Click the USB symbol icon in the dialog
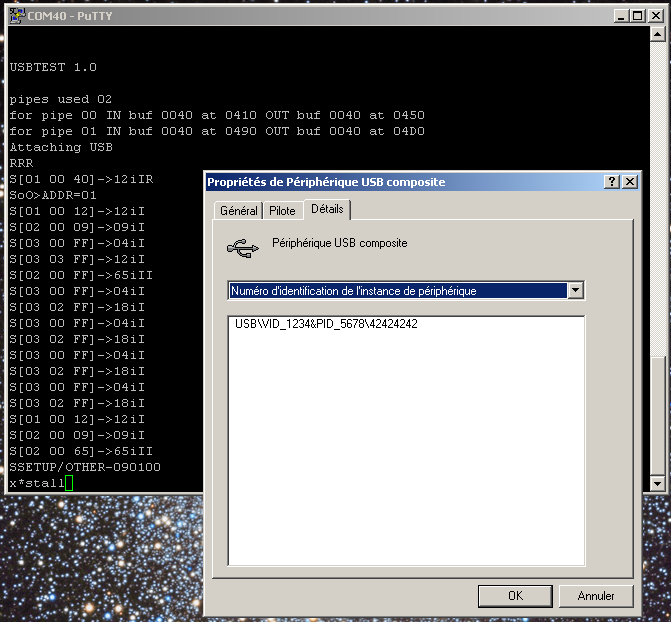Screen dimensions: 671x622 coord(241,245)
